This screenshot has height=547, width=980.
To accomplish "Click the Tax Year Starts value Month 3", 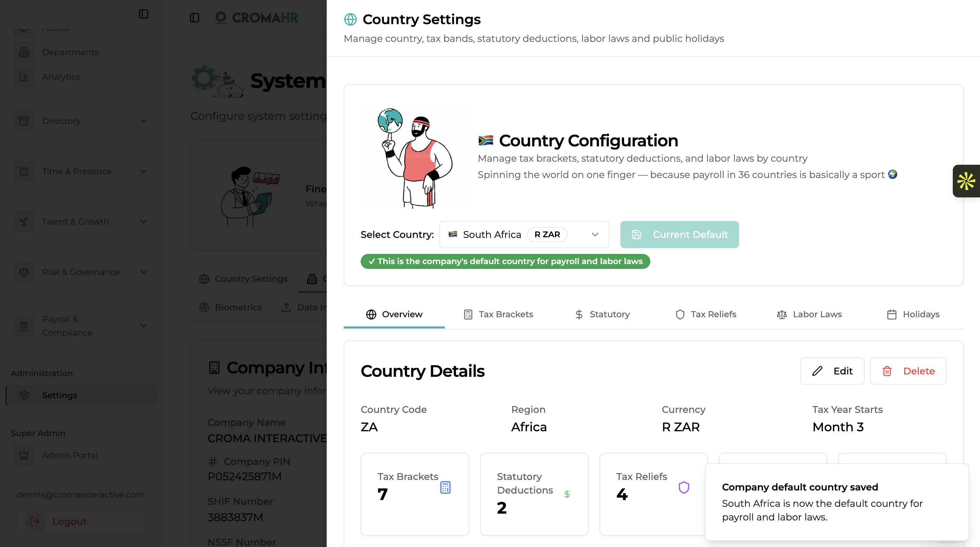I will point(838,427).
